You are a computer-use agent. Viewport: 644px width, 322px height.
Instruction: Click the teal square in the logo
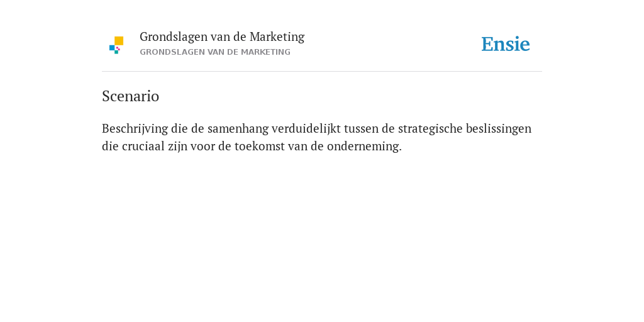point(116,52)
